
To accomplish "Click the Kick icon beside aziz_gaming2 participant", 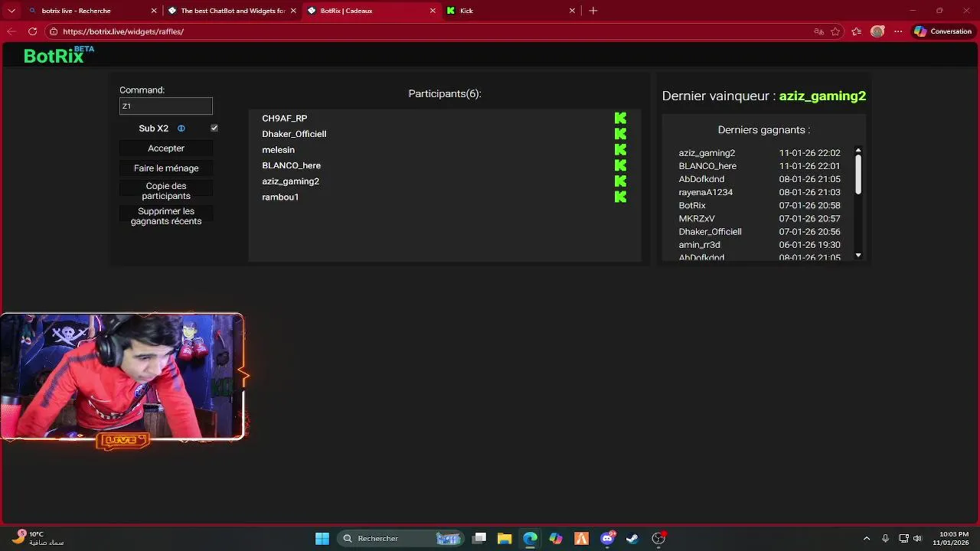I will coord(620,181).
